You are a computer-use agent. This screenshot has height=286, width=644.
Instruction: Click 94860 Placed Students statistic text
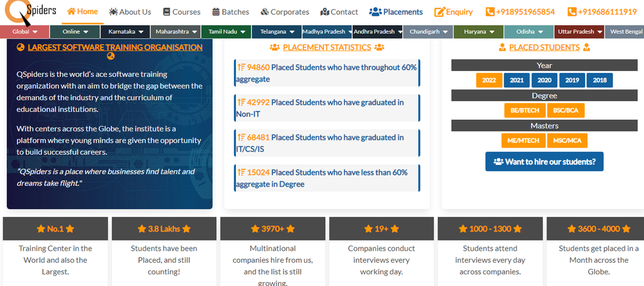(x=327, y=73)
